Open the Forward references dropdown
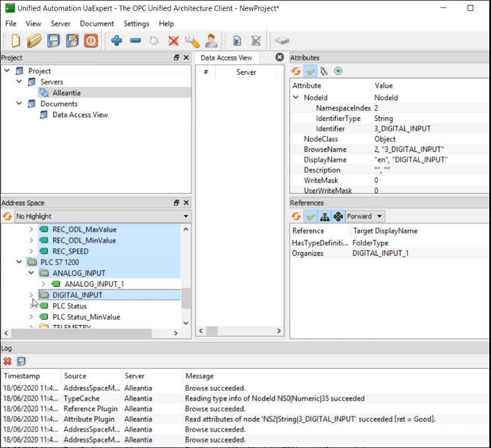Screen dimensions: 491x448 click(x=364, y=216)
